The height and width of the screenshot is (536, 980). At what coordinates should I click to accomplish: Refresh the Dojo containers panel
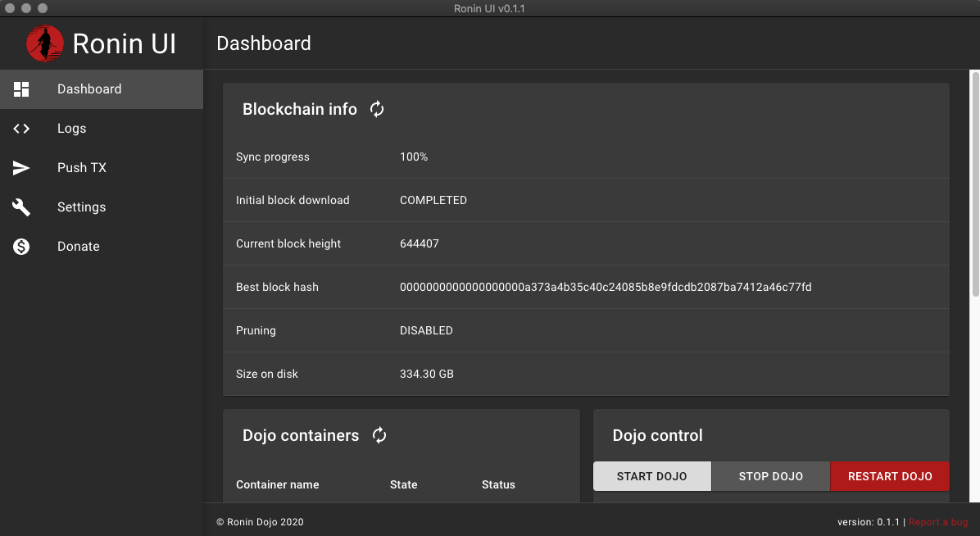point(379,435)
